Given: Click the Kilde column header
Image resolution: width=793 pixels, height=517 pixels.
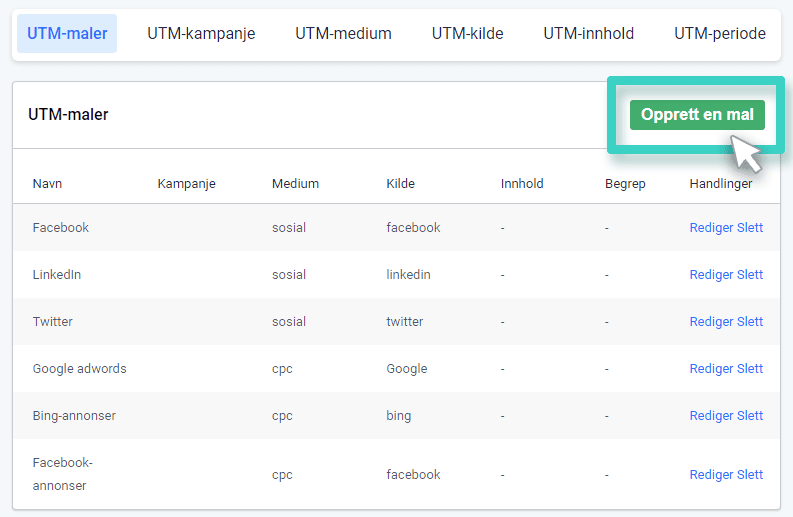Looking at the screenshot, I should [x=401, y=184].
